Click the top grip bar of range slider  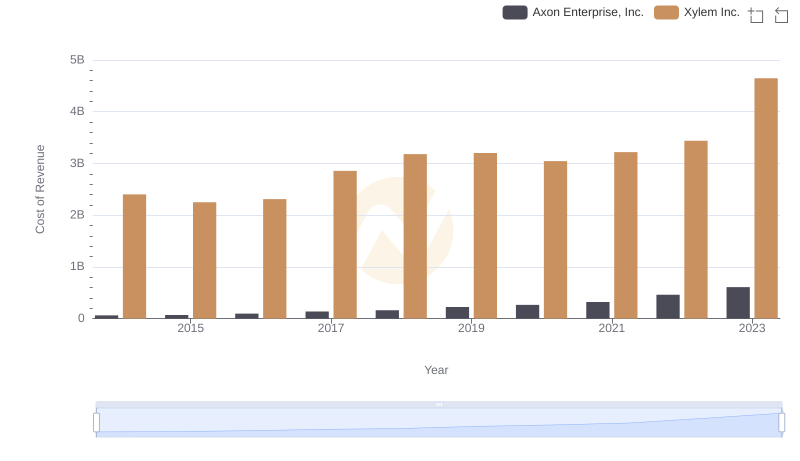click(x=439, y=404)
